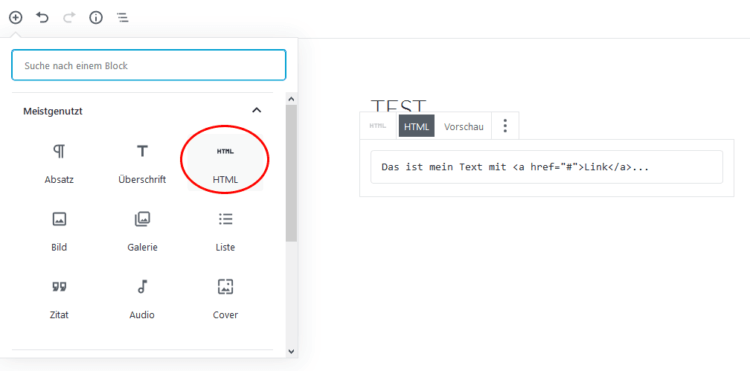Undo the last change

[43, 18]
